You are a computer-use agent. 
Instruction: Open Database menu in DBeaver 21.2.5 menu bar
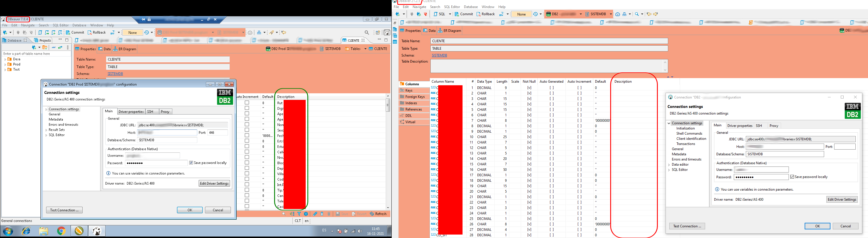[471, 7]
